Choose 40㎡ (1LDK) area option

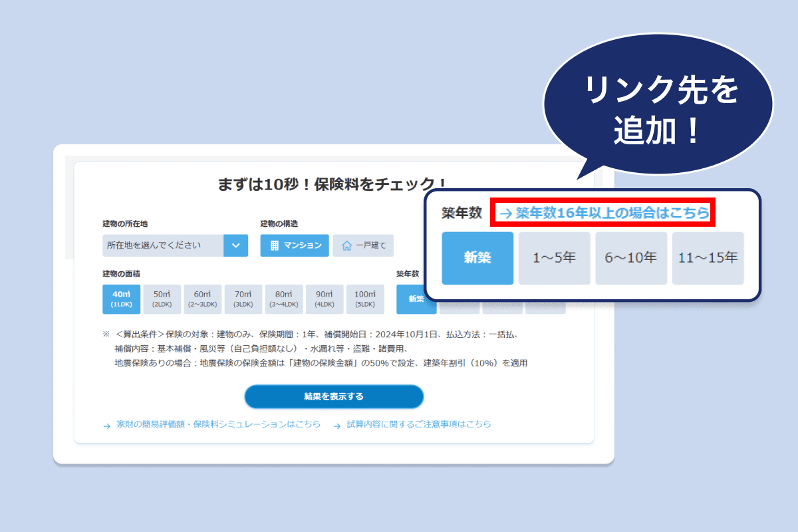pos(122,299)
